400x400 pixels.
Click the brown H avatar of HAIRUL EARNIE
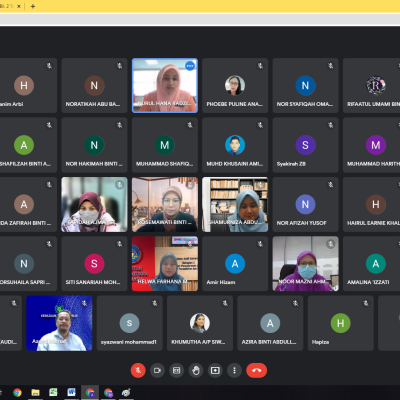point(376,204)
